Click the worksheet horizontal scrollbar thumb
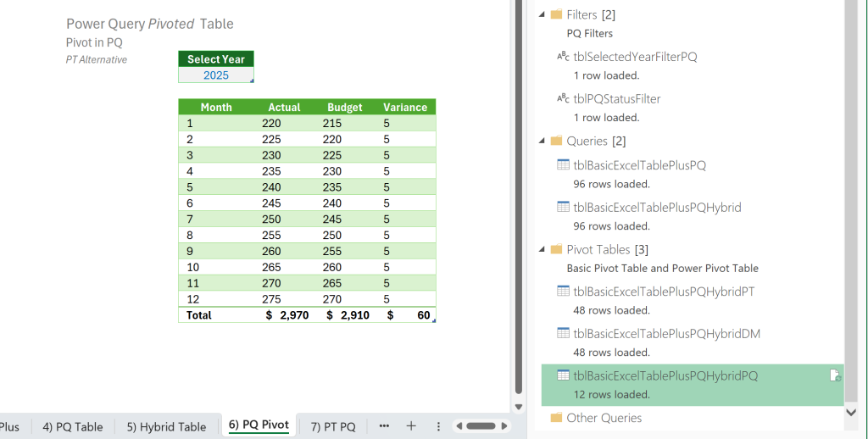868x439 pixels. [x=481, y=426]
